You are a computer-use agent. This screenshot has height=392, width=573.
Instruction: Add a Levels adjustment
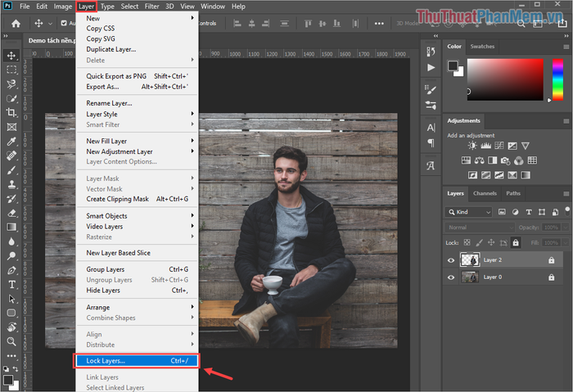pyautogui.click(x=485, y=146)
